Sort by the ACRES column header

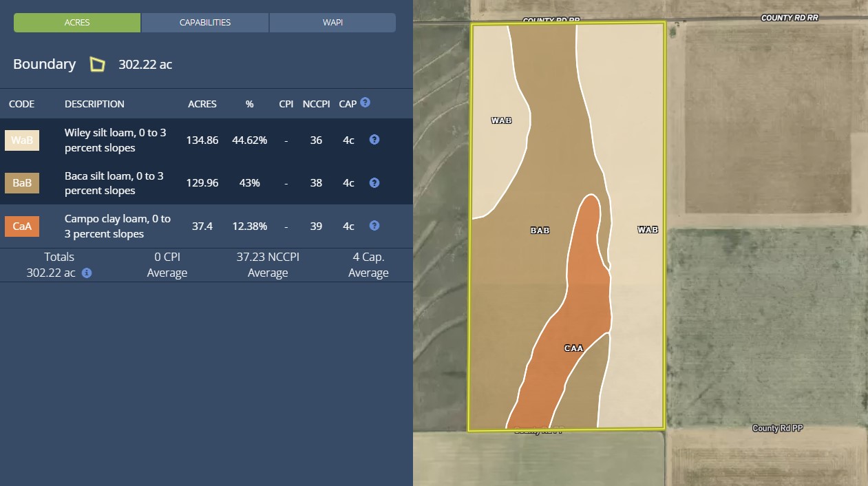(202, 104)
